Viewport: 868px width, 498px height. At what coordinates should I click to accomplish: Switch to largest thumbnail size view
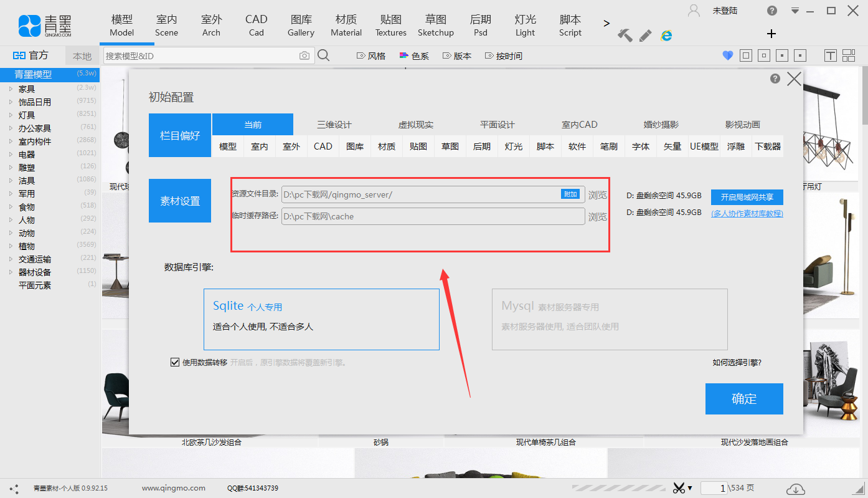[745, 55]
